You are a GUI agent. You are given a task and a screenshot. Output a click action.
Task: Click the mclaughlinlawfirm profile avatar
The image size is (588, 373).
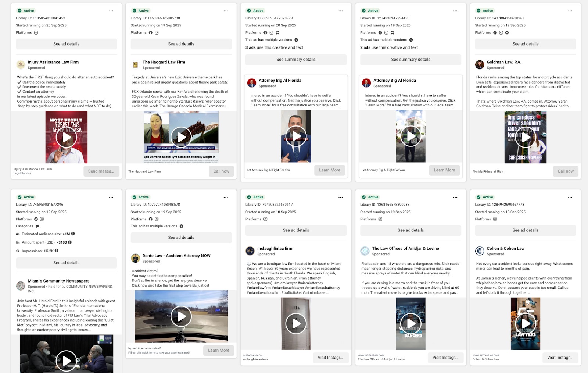250,251
